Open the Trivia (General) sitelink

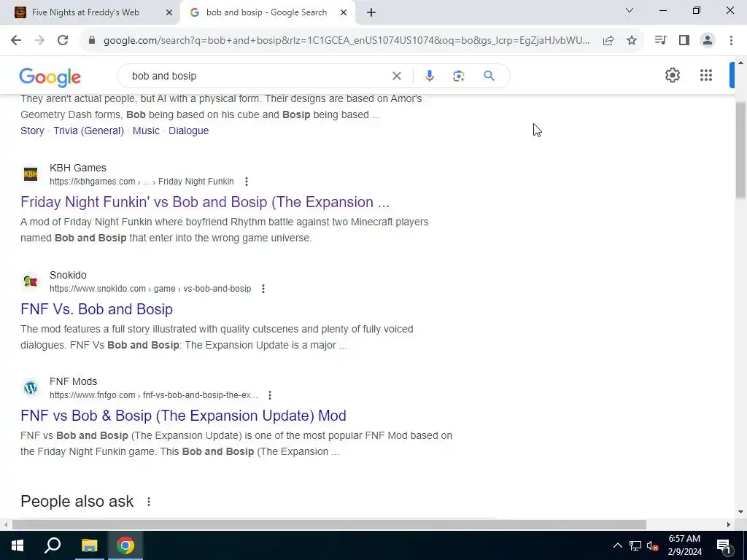click(88, 131)
